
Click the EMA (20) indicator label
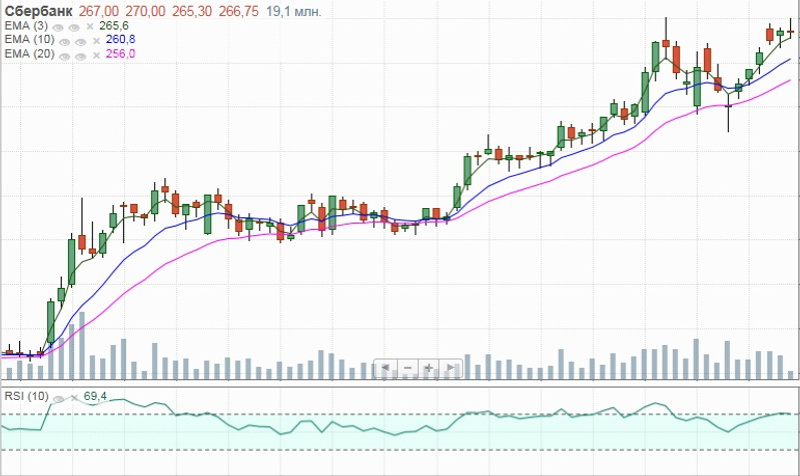pyautogui.click(x=29, y=54)
